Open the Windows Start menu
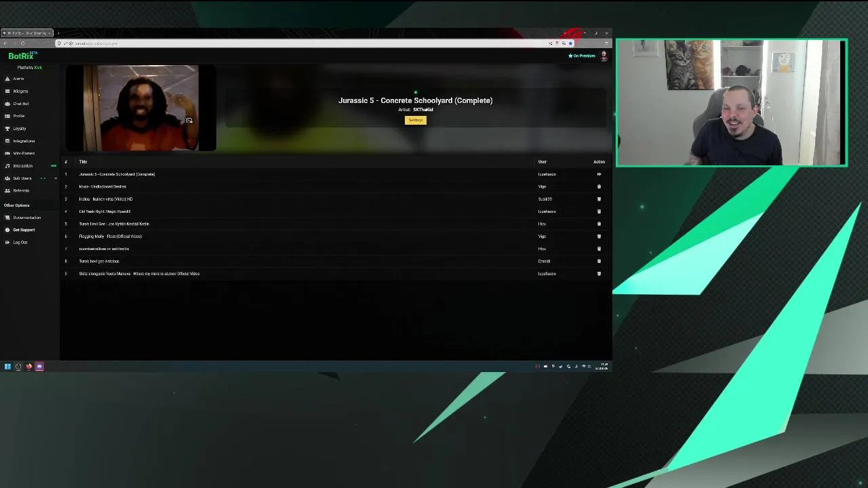 pyautogui.click(x=7, y=367)
